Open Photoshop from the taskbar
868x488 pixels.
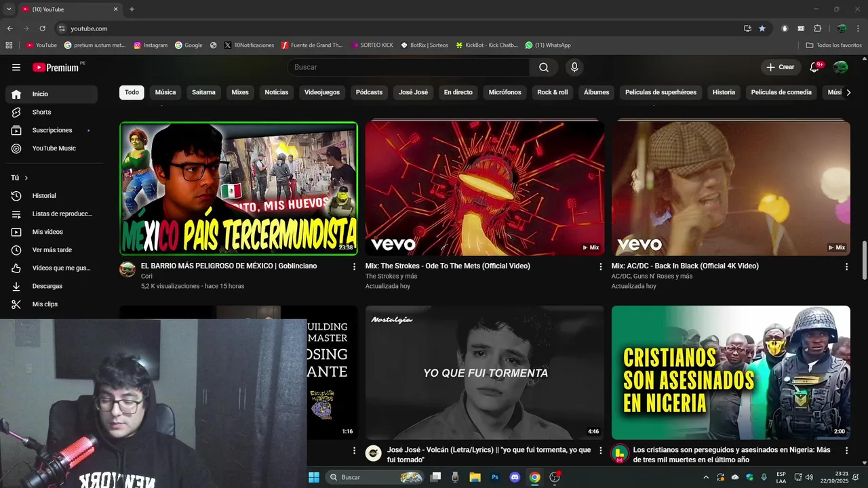pyautogui.click(x=495, y=477)
